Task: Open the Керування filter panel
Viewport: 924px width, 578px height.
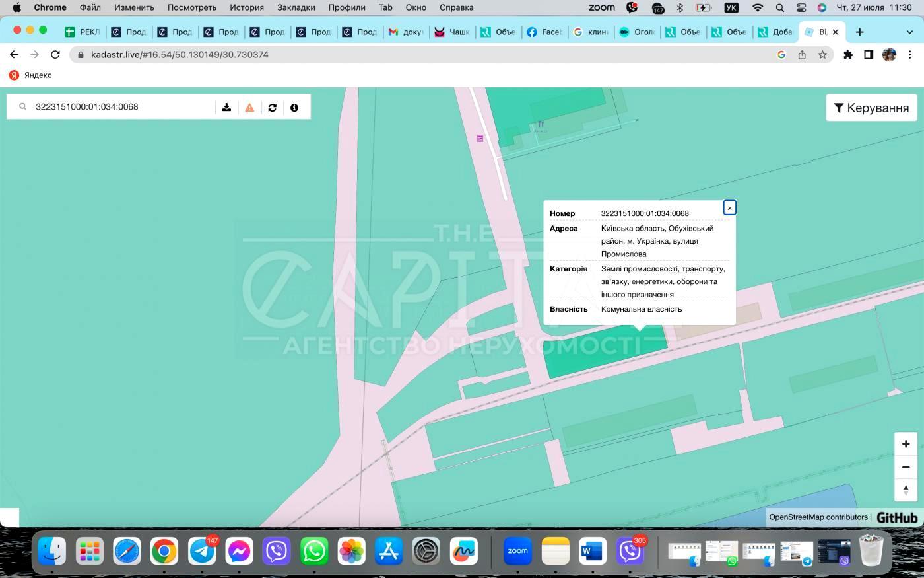Action: pyautogui.click(x=871, y=108)
